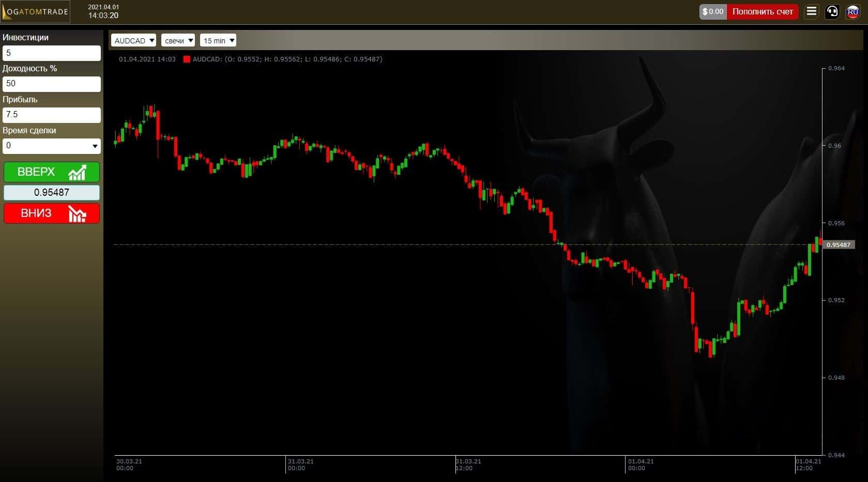This screenshot has height=482, width=868.
Task: Click into the Доходность % field
Action: coord(52,84)
